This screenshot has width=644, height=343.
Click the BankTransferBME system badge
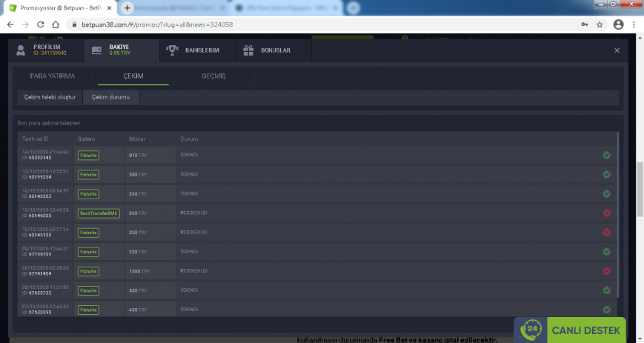pyautogui.click(x=99, y=213)
